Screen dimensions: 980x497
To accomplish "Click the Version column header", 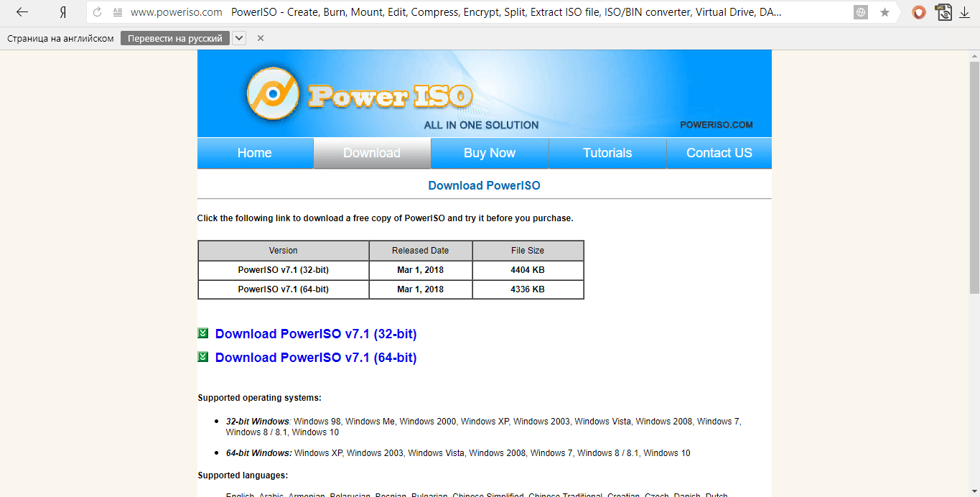I will pos(284,251).
